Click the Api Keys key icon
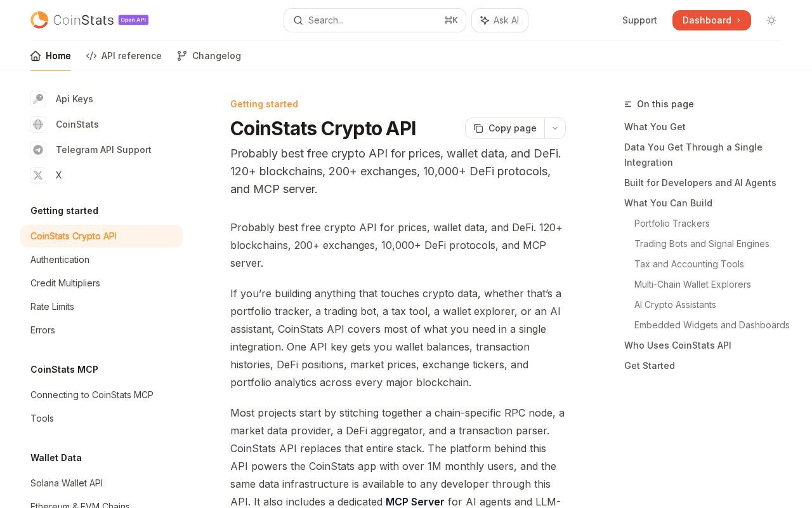The image size is (812, 508). 38,99
